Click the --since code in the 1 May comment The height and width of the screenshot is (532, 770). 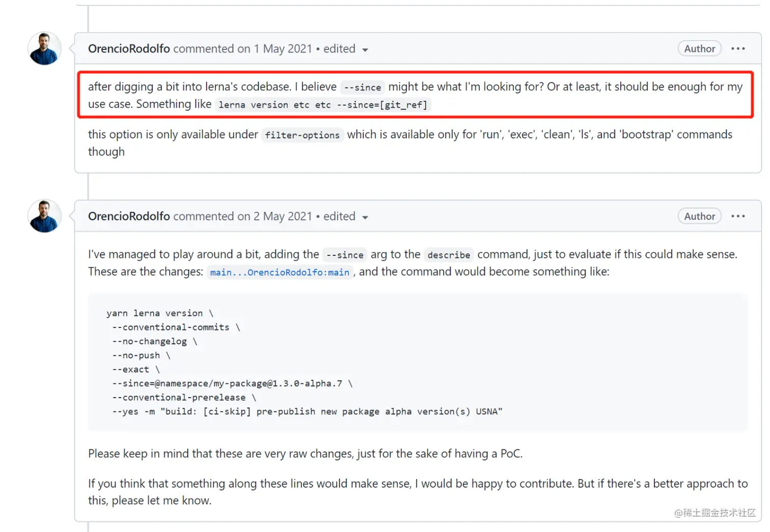pos(362,88)
